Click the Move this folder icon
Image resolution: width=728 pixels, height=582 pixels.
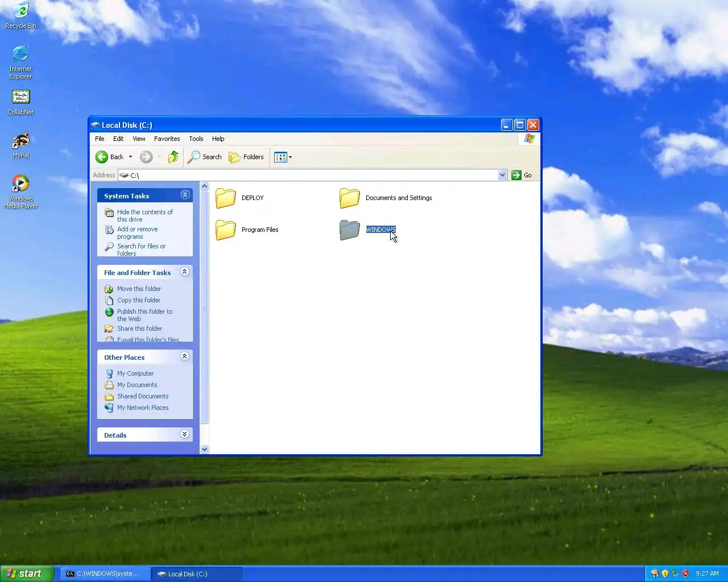(x=109, y=289)
